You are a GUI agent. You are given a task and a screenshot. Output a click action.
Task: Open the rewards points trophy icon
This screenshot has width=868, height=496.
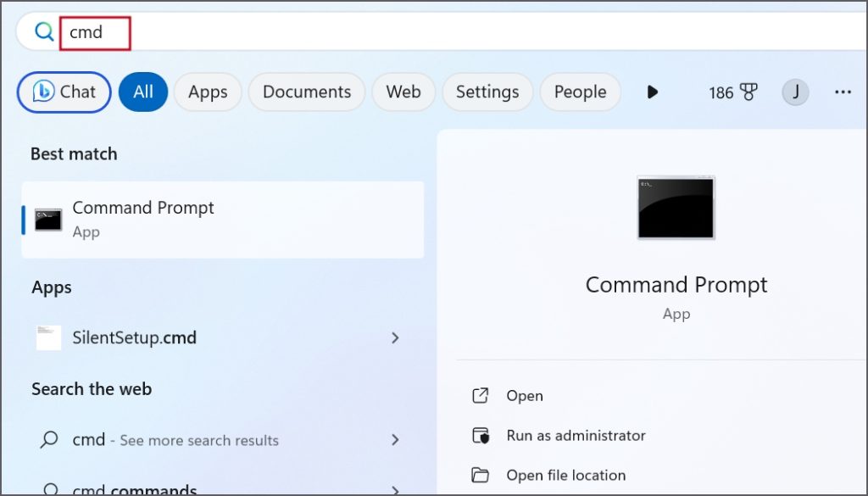(748, 92)
